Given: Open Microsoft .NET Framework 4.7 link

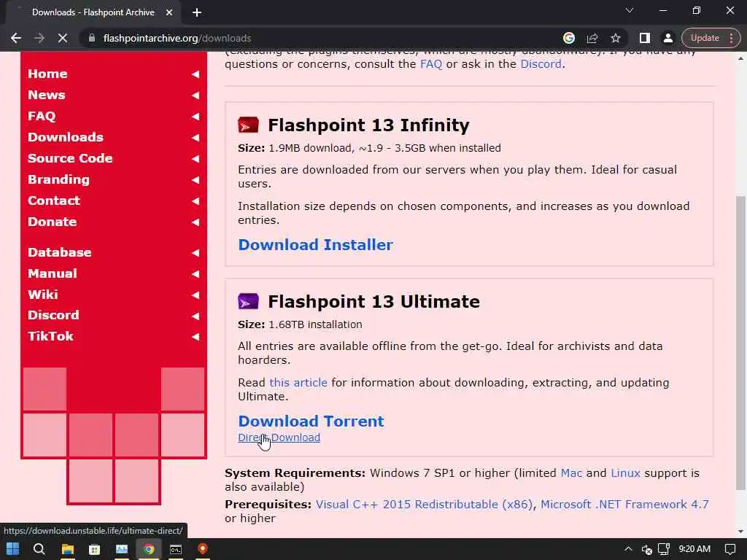Looking at the screenshot, I should pyautogui.click(x=624, y=505).
